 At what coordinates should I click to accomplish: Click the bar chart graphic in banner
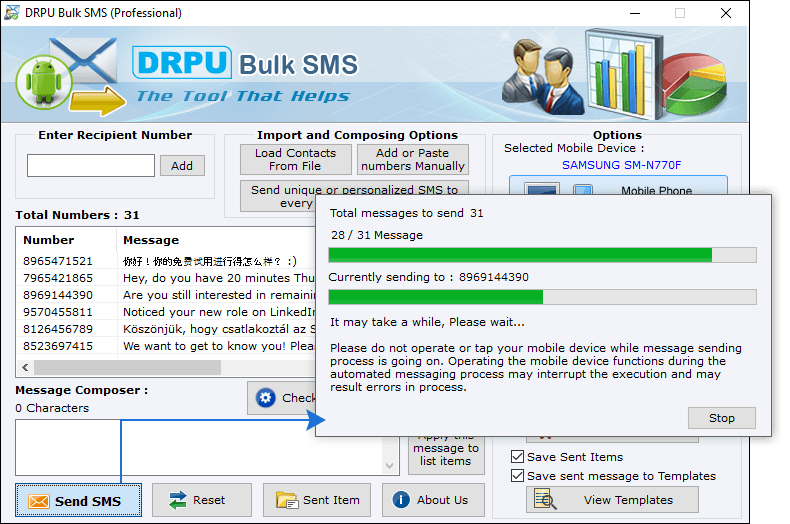[x=624, y=74]
